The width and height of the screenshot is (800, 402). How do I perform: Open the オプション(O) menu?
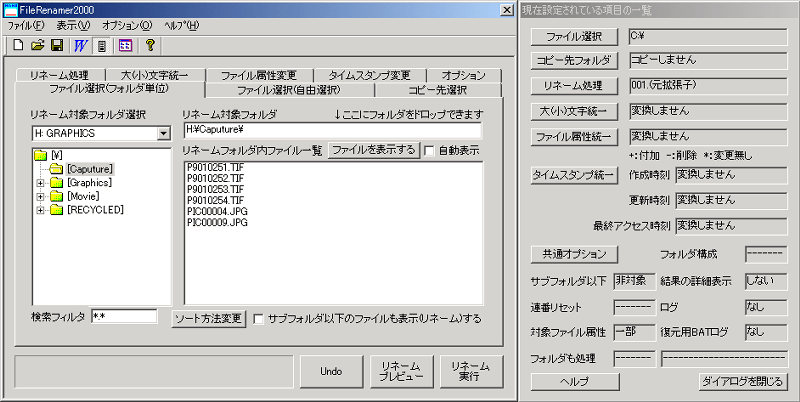(x=127, y=26)
